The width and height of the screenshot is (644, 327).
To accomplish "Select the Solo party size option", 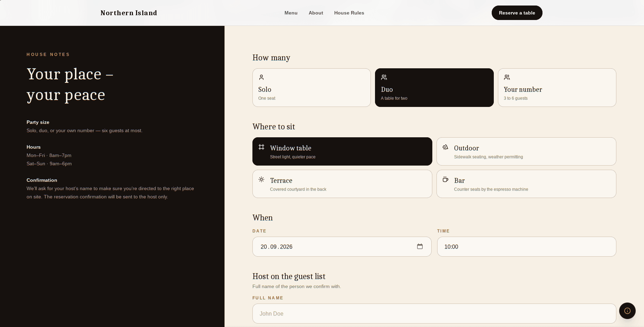I will (311, 88).
